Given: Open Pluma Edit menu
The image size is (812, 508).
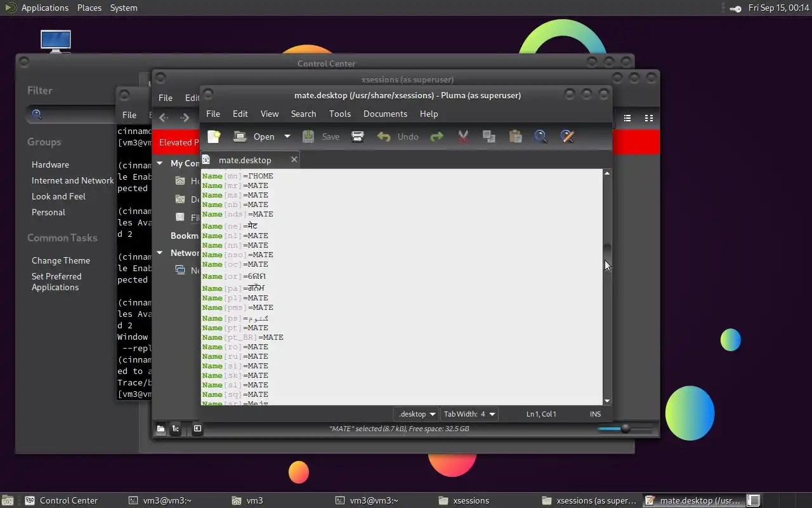Looking at the screenshot, I should [x=240, y=114].
